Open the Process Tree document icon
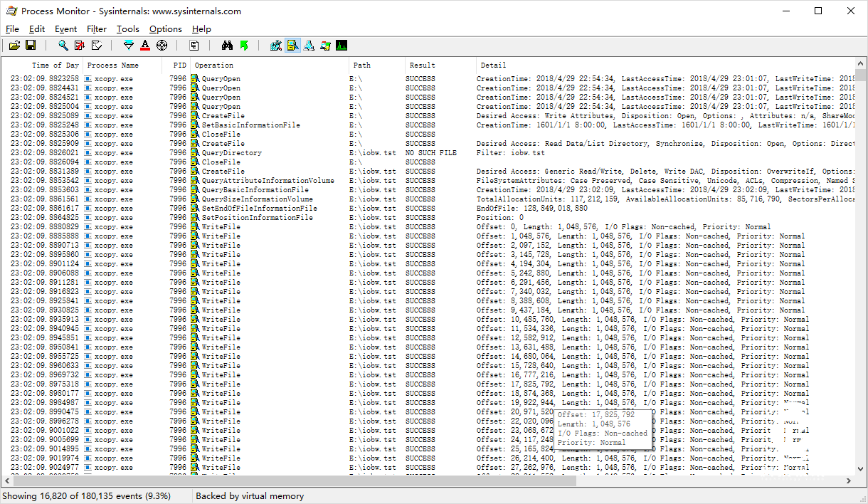Image resolution: width=868 pixels, height=504 pixels. tap(194, 46)
